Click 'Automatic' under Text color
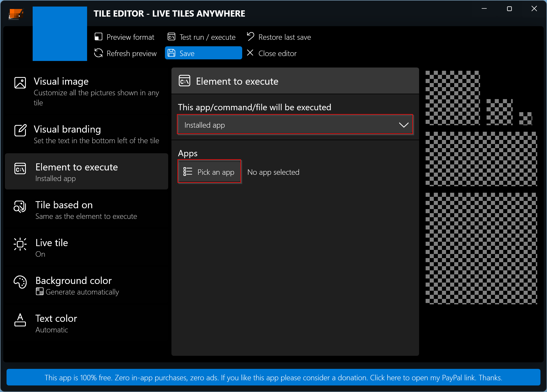Screen dimensions: 547x392 click(x=52, y=330)
